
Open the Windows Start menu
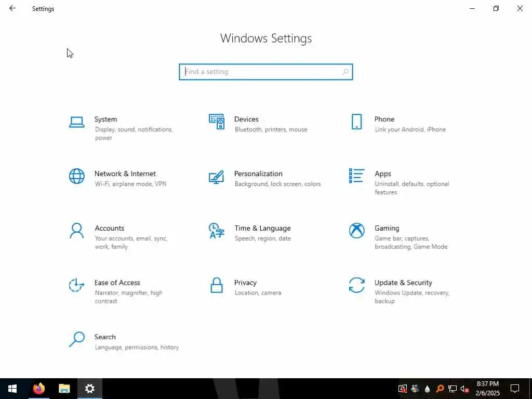(12, 389)
